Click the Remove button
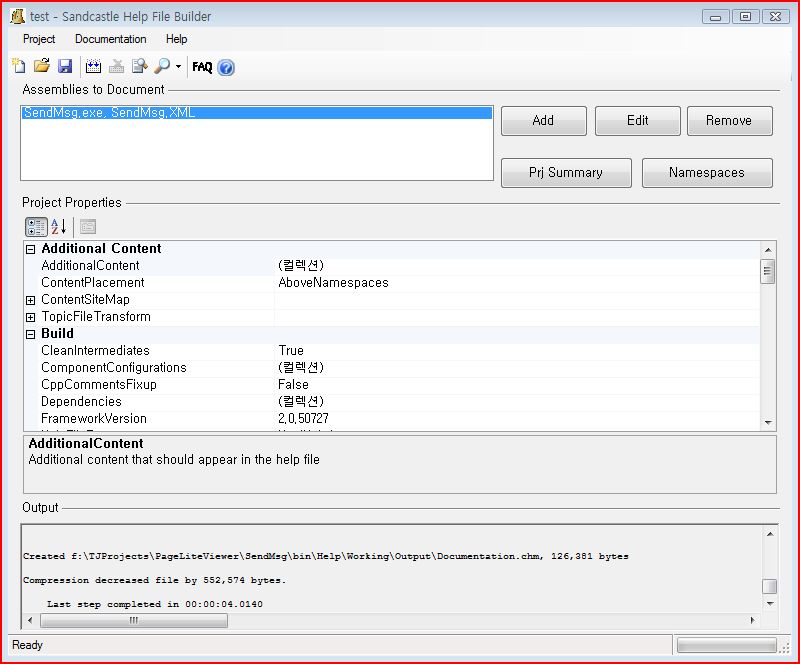This screenshot has width=800, height=664. (729, 120)
